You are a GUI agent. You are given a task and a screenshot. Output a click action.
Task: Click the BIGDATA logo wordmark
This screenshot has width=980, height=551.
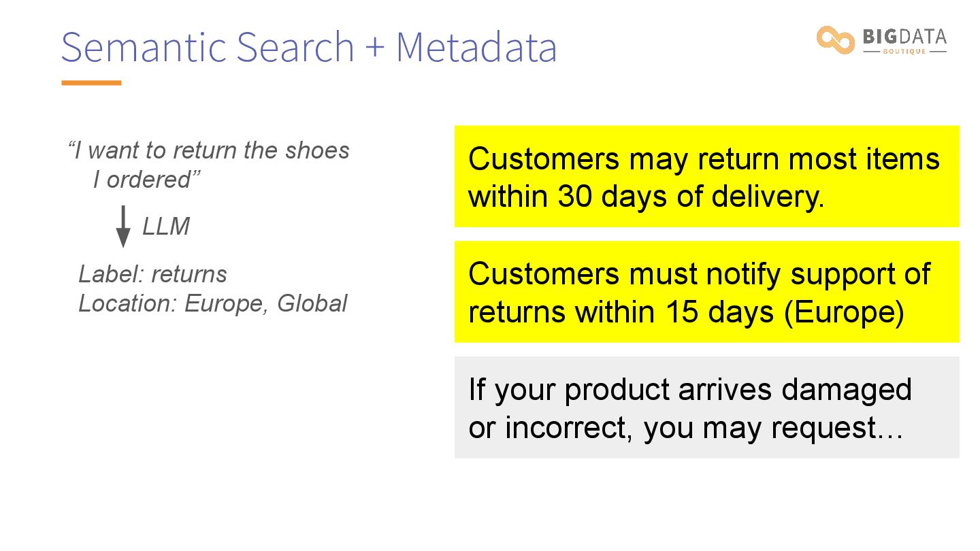[904, 36]
